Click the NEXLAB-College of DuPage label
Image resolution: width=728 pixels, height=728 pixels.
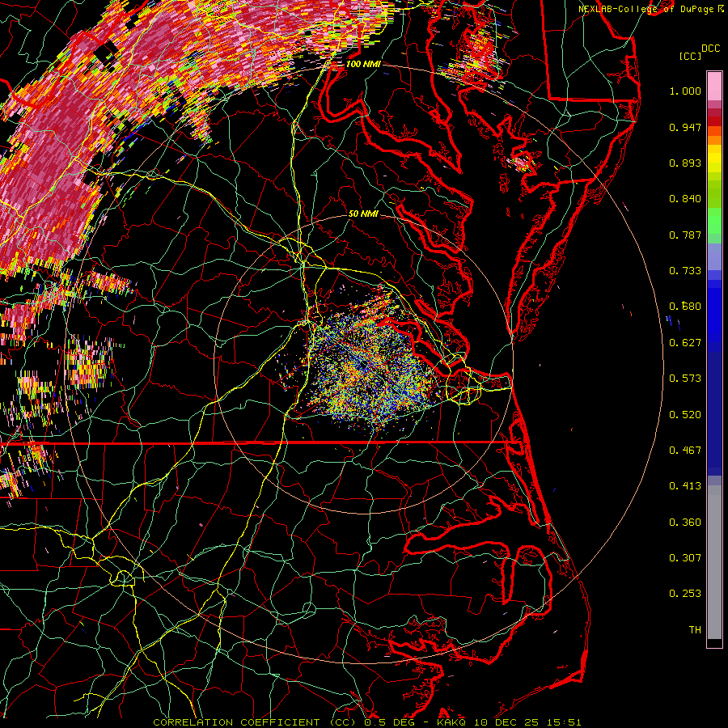645,9
